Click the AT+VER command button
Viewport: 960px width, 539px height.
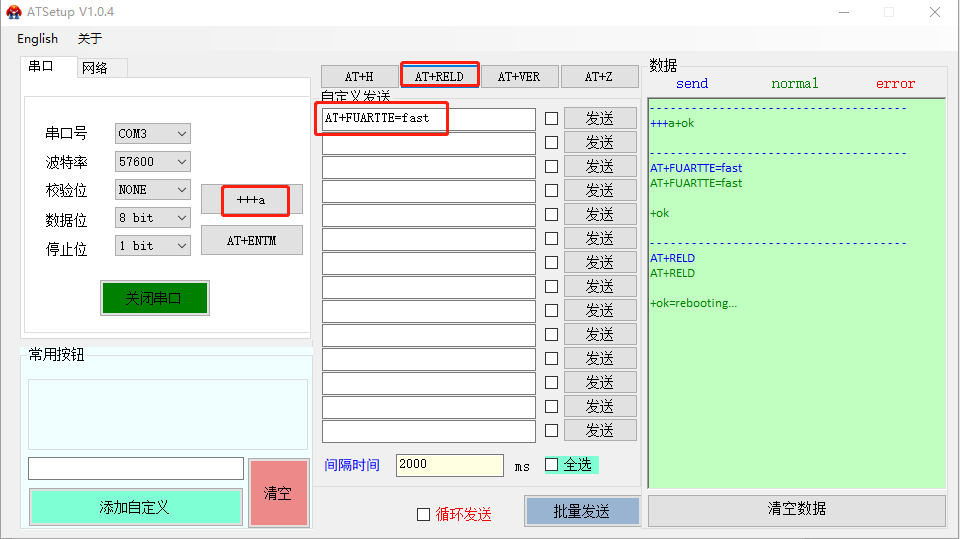519,77
